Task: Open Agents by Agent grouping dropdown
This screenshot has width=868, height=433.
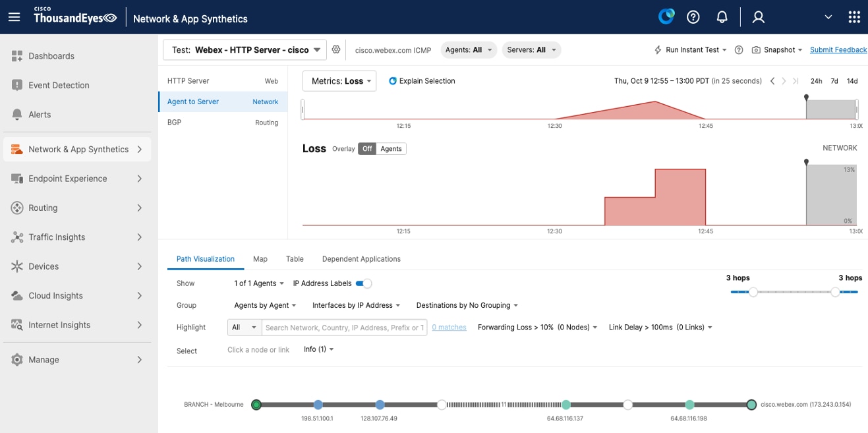Action: click(265, 305)
